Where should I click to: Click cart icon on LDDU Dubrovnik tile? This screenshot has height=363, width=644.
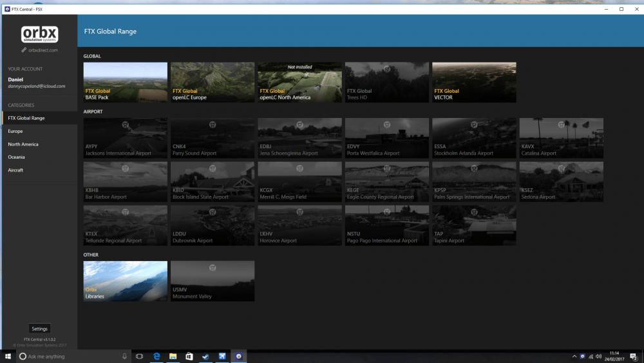click(213, 212)
